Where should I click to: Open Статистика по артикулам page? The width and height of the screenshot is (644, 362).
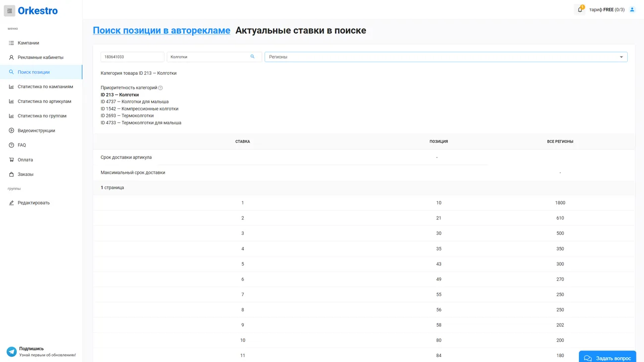[44, 102]
